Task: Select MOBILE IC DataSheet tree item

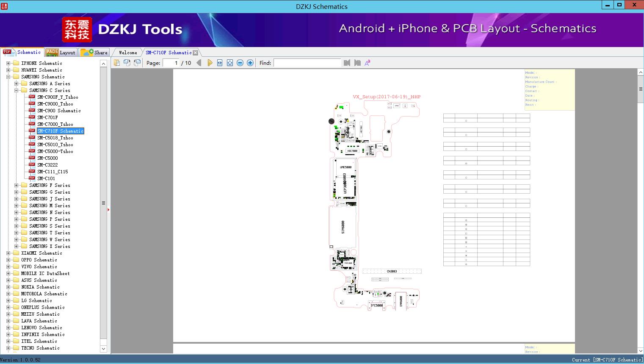Action: click(45, 273)
